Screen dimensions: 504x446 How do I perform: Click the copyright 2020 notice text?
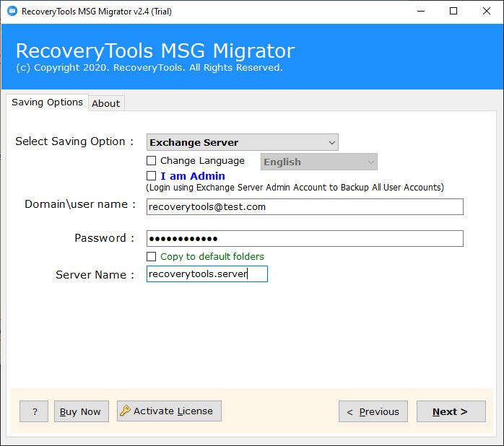click(x=149, y=68)
